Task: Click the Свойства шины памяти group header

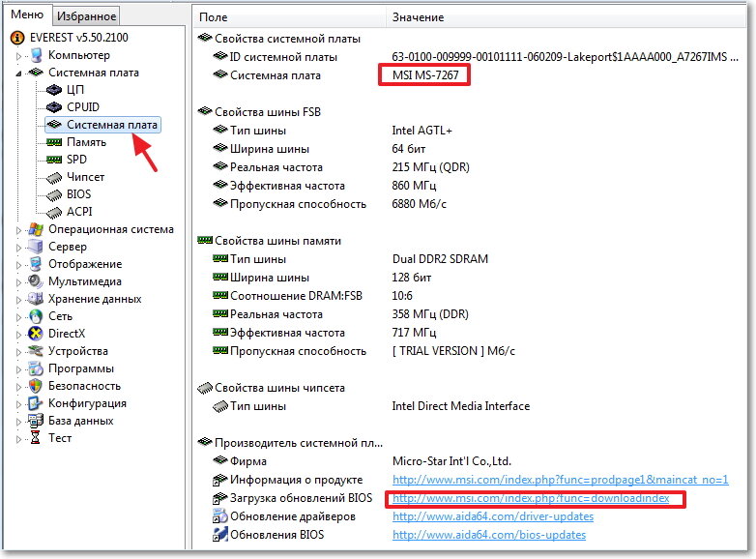Action: tap(277, 241)
